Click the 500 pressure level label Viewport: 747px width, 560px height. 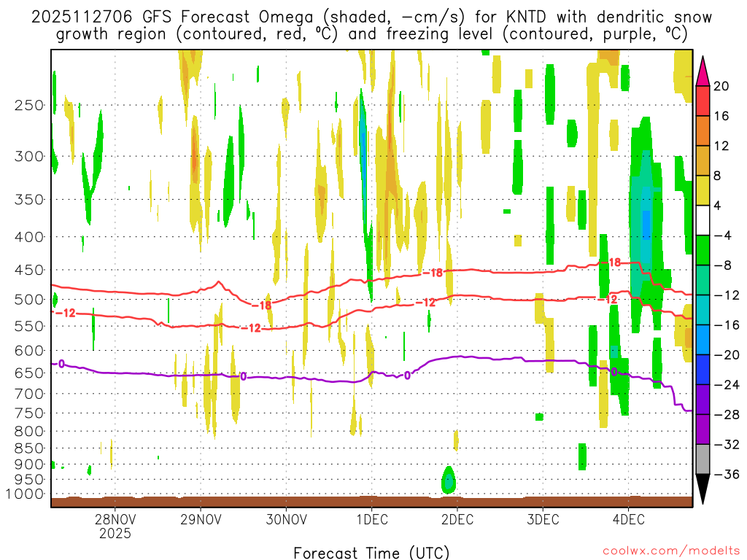point(29,300)
